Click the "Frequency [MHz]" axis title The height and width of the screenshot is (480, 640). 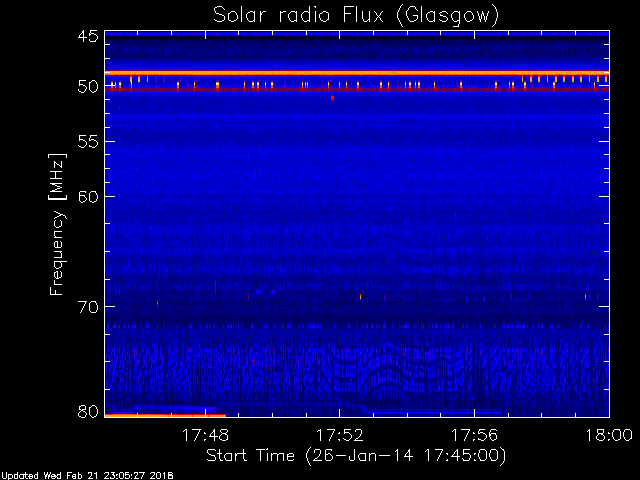tap(57, 224)
